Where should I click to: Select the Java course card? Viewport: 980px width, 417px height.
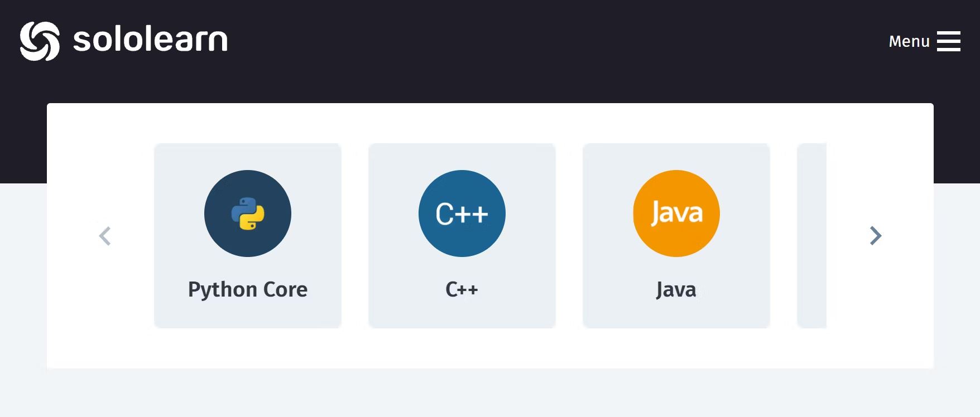coord(676,235)
